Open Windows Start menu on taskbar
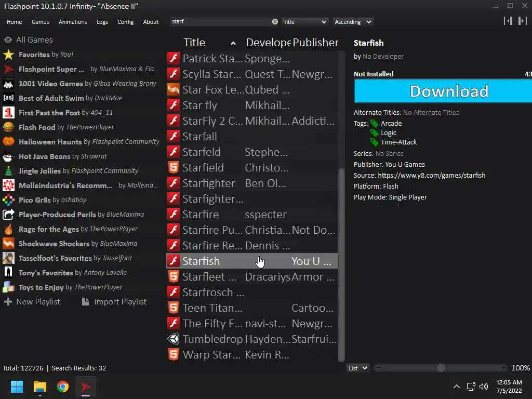This screenshot has height=399, width=532. (17, 387)
